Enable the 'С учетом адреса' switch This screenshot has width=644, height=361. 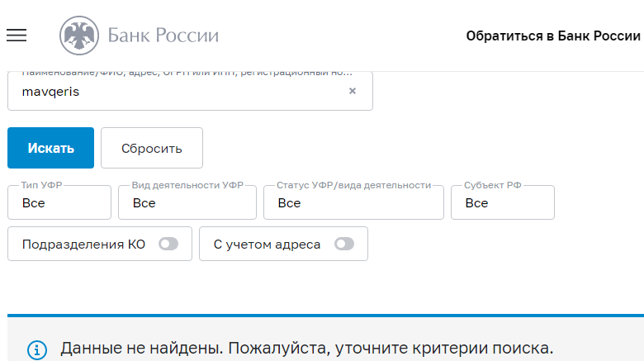343,245
